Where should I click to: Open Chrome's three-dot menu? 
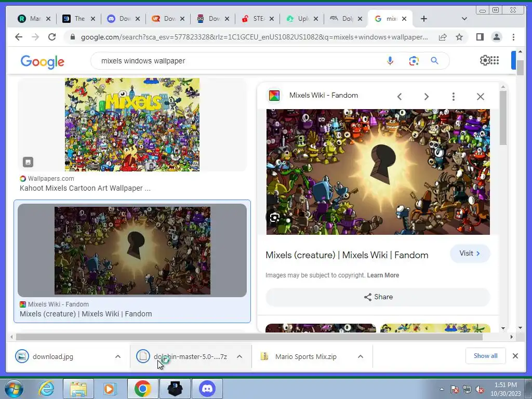pos(513,37)
